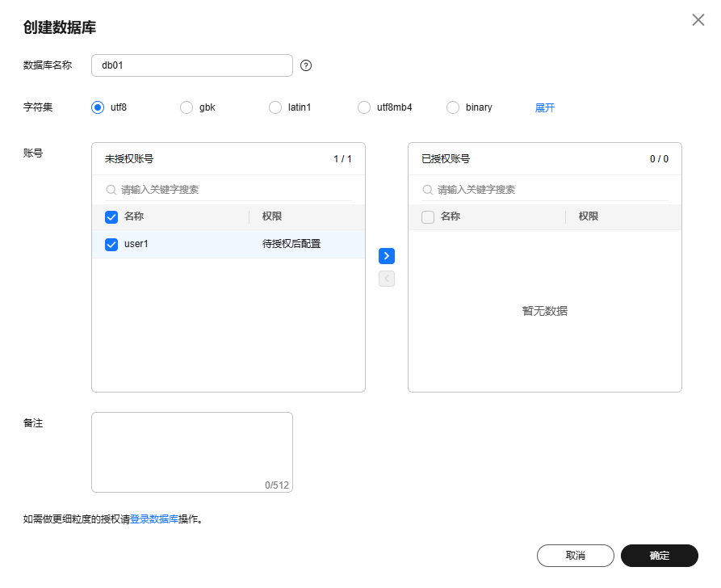The width and height of the screenshot is (721, 588).
Task: Click inside the 备注 remarks text area
Action: (x=192, y=448)
